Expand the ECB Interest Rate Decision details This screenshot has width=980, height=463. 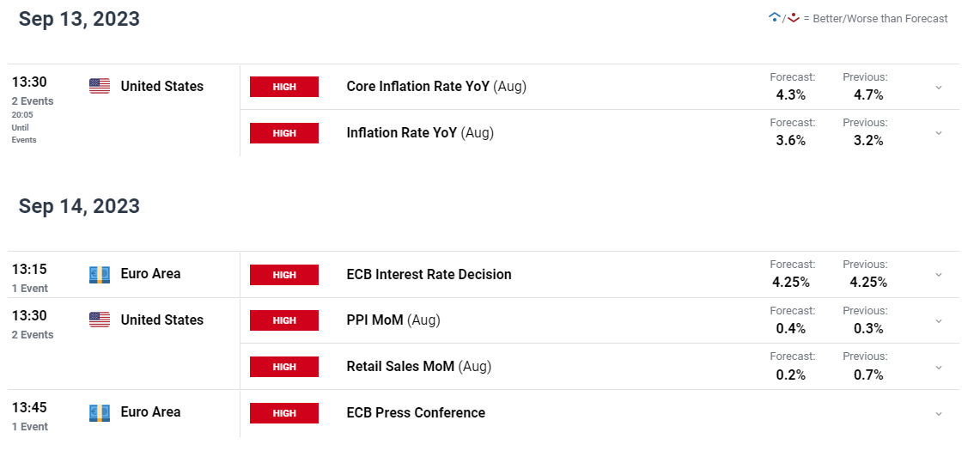938,275
